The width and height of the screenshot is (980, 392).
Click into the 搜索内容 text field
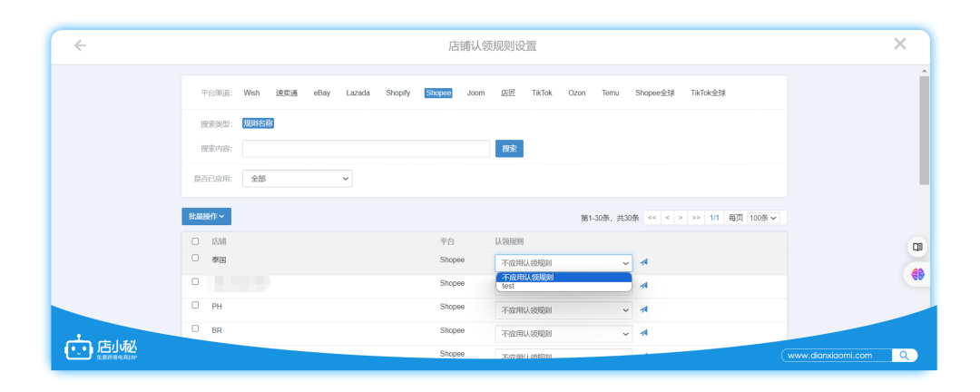[366, 149]
